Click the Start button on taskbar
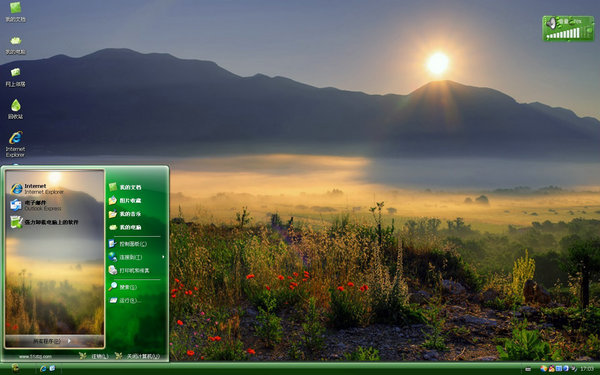Viewport: 600px width, 375px height. click(16, 368)
